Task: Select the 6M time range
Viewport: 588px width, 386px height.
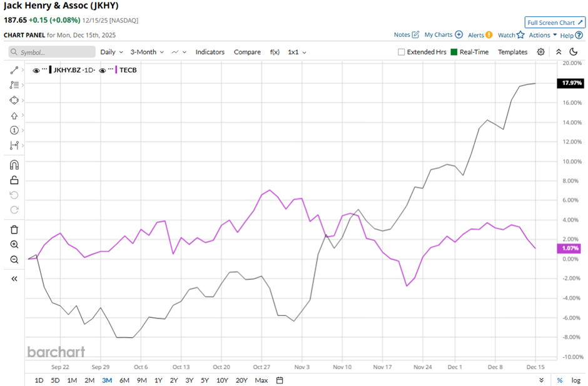Action: click(124, 380)
